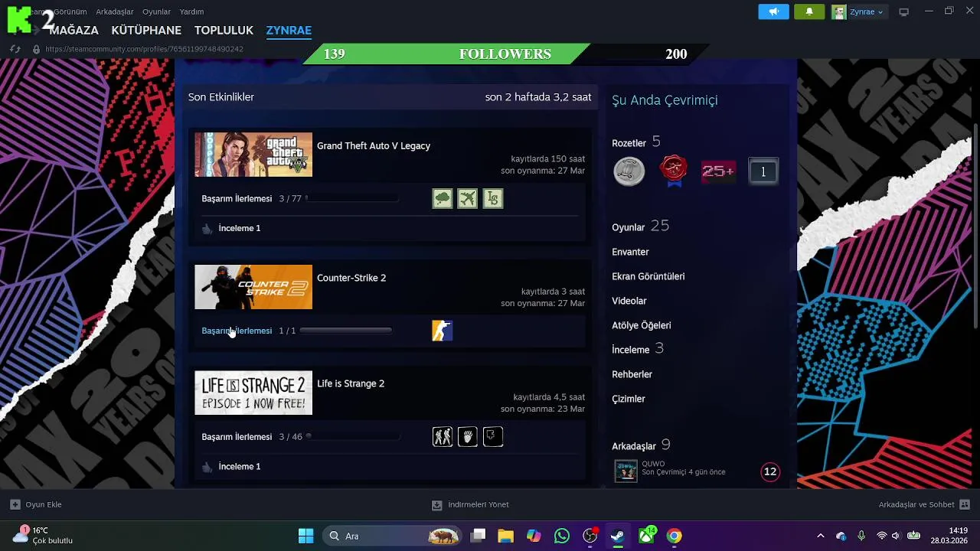Click the number 1 level badge

(x=763, y=172)
